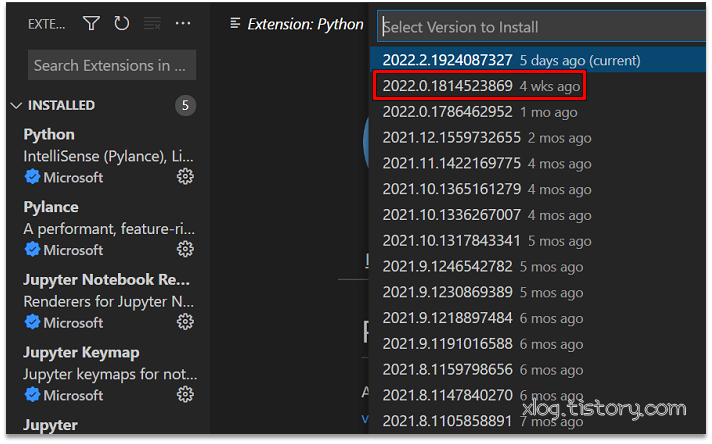Click the installed count badge 5

185,105
